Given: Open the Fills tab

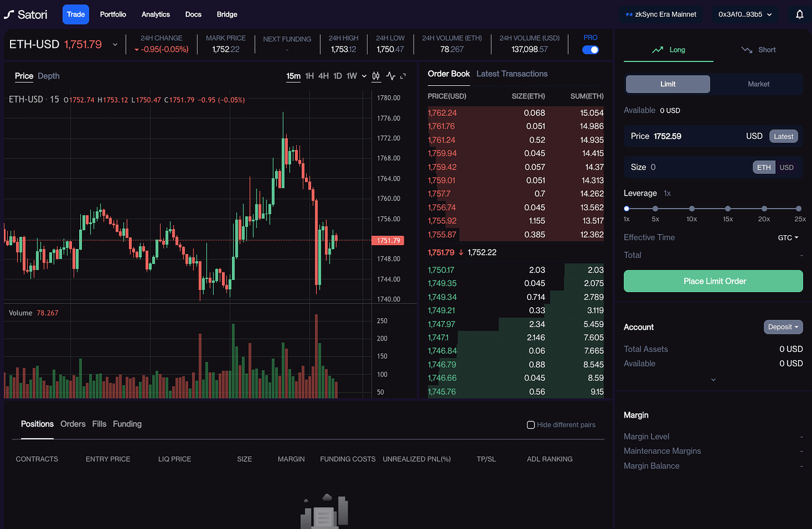Looking at the screenshot, I should pos(99,424).
